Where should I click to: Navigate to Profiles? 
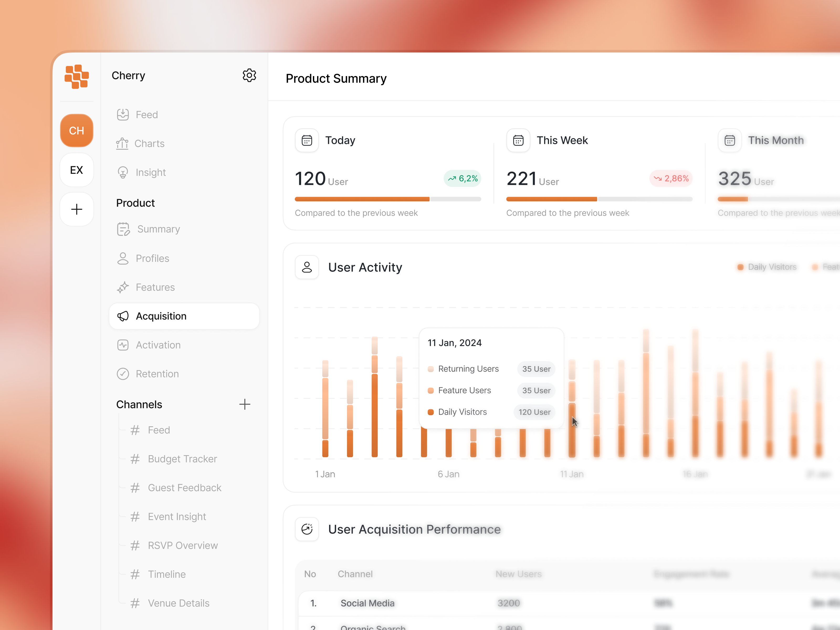[x=152, y=258]
